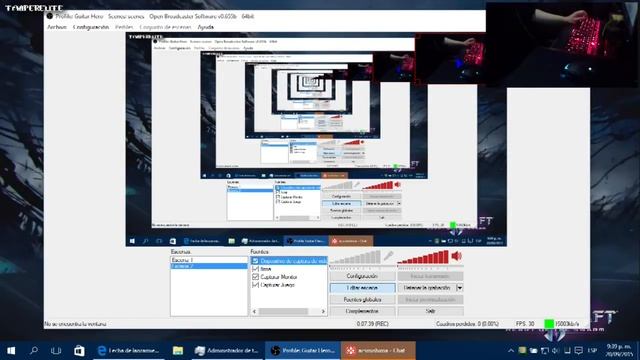
Task: Open Task View from the taskbar
Action: pyautogui.click(x=56, y=351)
